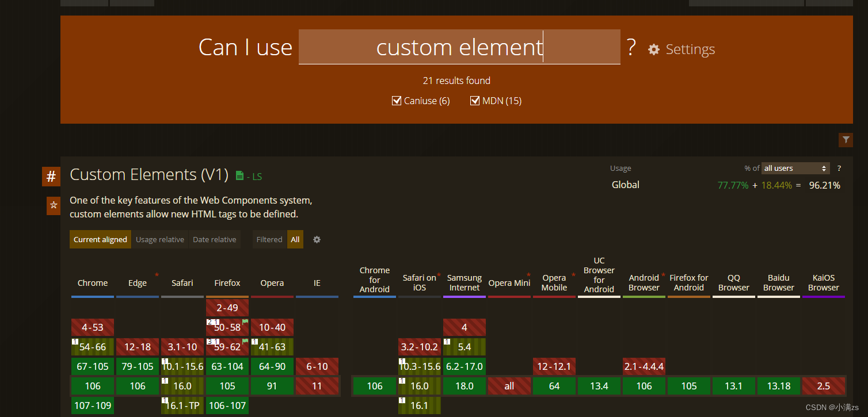Toggle the Filtered display option
This screenshot has height=417, width=868.
(269, 239)
